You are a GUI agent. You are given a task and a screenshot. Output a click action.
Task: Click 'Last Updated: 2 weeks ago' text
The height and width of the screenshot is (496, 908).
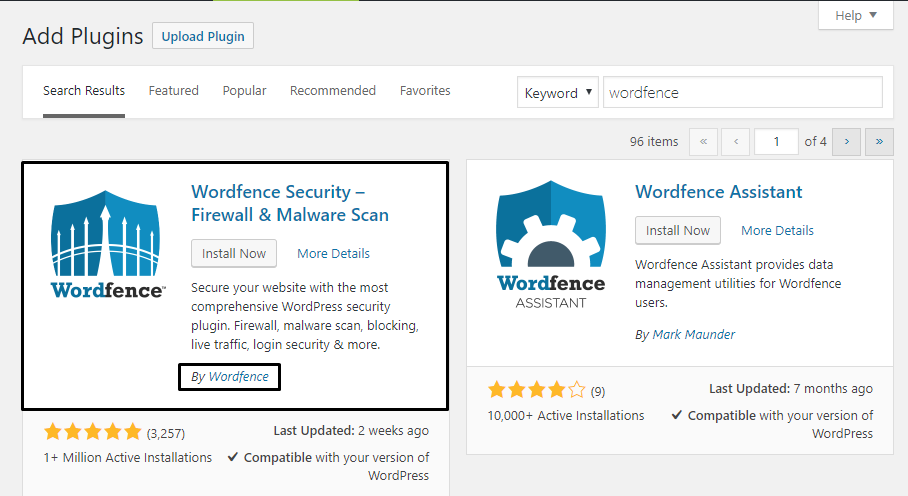[351, 431]
